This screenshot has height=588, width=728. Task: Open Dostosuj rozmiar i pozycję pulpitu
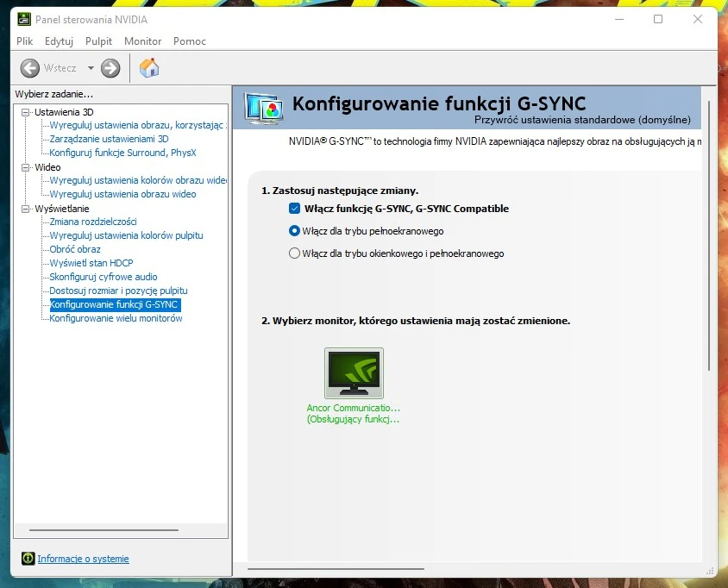tap(119, 291)
